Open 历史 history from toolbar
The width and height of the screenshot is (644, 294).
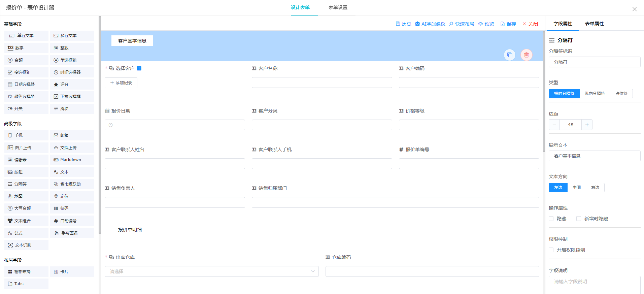(404, 24)
